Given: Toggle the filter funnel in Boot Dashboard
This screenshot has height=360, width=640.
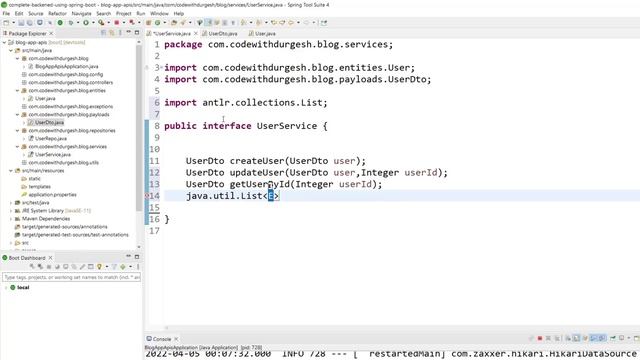Looking at the screenshot, I should 114,267.
